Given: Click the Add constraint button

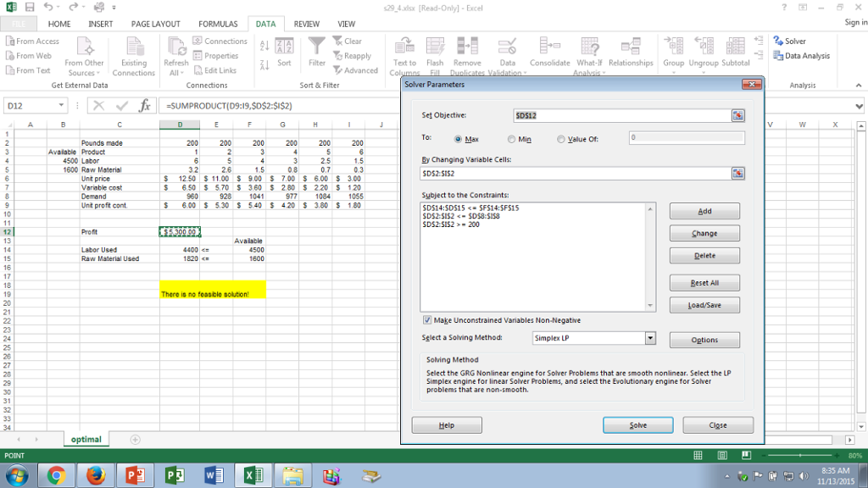Looking at the screenshot, I should [x=704, y=211].
